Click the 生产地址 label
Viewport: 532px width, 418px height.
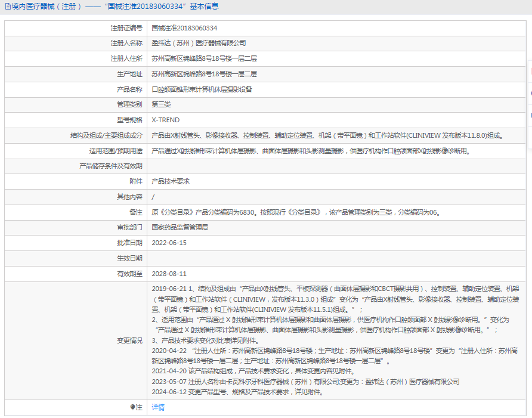point(129,74)
